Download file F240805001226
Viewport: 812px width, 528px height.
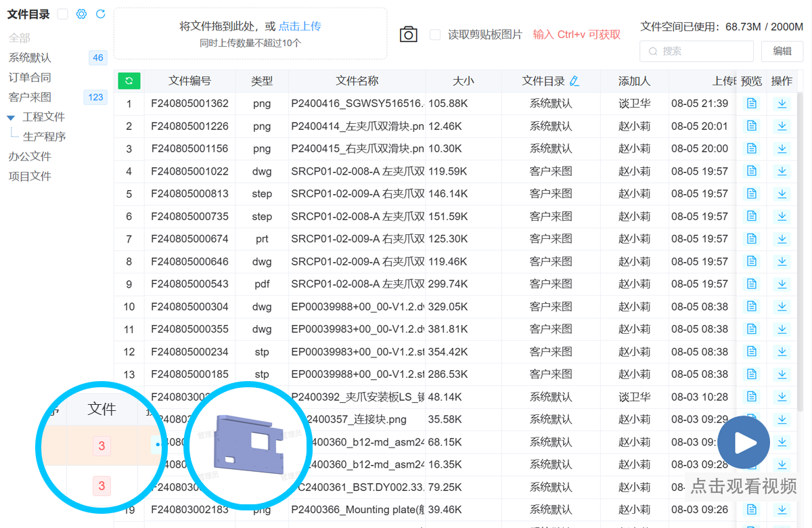(782, 126)
